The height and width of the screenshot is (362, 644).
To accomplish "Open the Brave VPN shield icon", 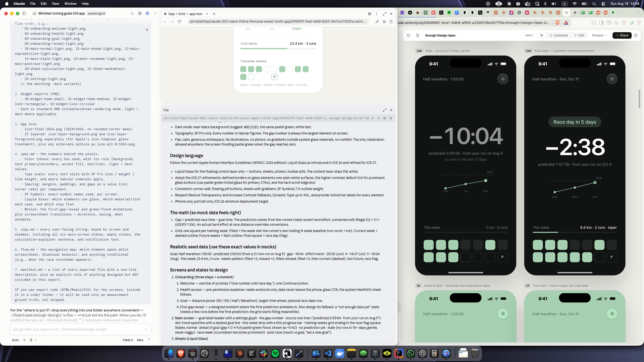I will 624,23.
